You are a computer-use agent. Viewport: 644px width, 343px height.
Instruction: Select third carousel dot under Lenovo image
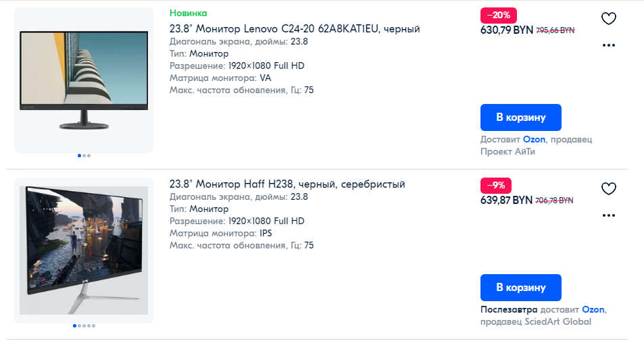pyautogui.click(x=89, y=155)
